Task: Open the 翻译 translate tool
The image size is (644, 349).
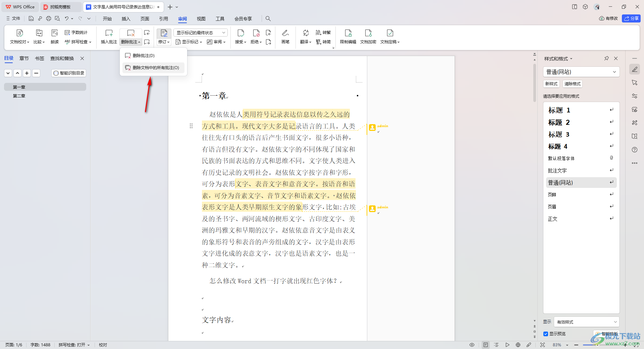Action: pyautogui.click(x=306, y=37)
